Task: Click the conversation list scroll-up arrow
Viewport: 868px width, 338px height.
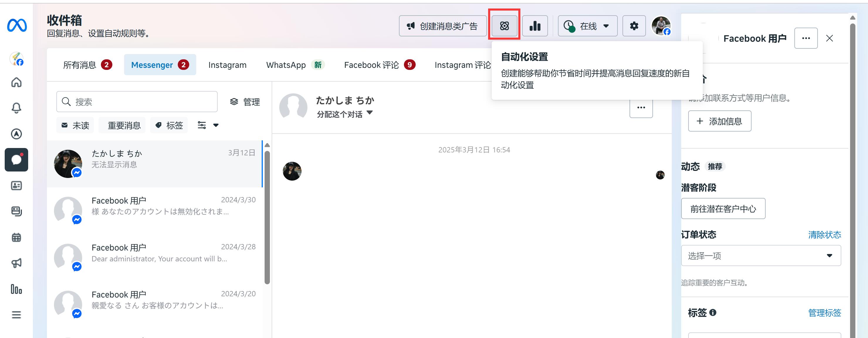Action: tap(267, 145)
